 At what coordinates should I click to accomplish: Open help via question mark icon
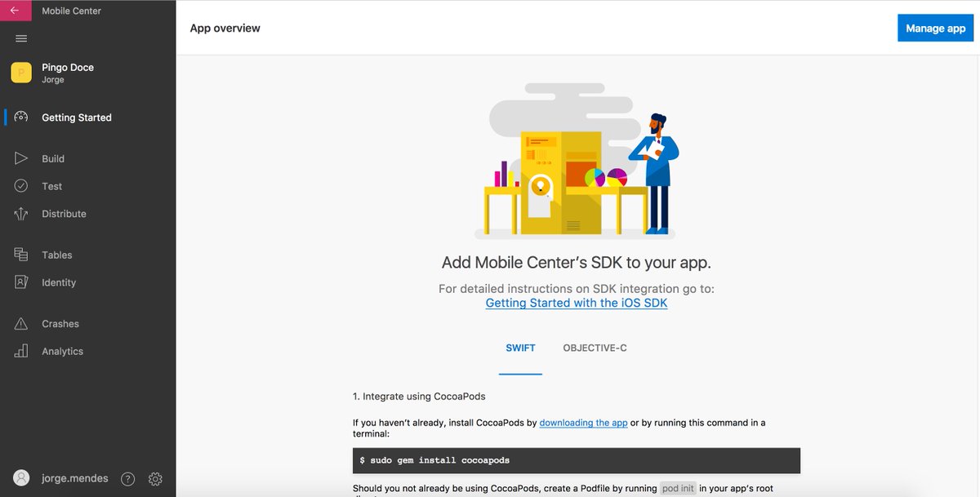coord(127,479)
